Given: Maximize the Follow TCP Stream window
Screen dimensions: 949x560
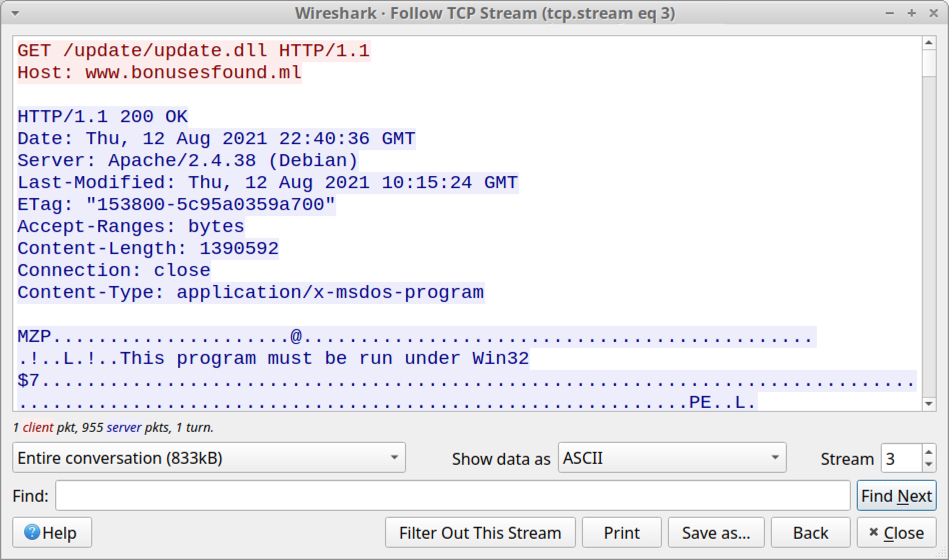Looking at the screenshot, I should [911, 13].
